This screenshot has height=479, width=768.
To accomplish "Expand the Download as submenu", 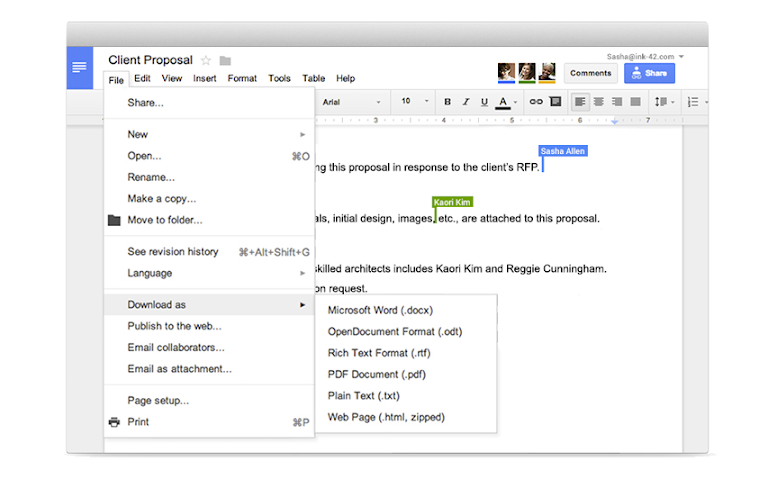I will [209, 305].
